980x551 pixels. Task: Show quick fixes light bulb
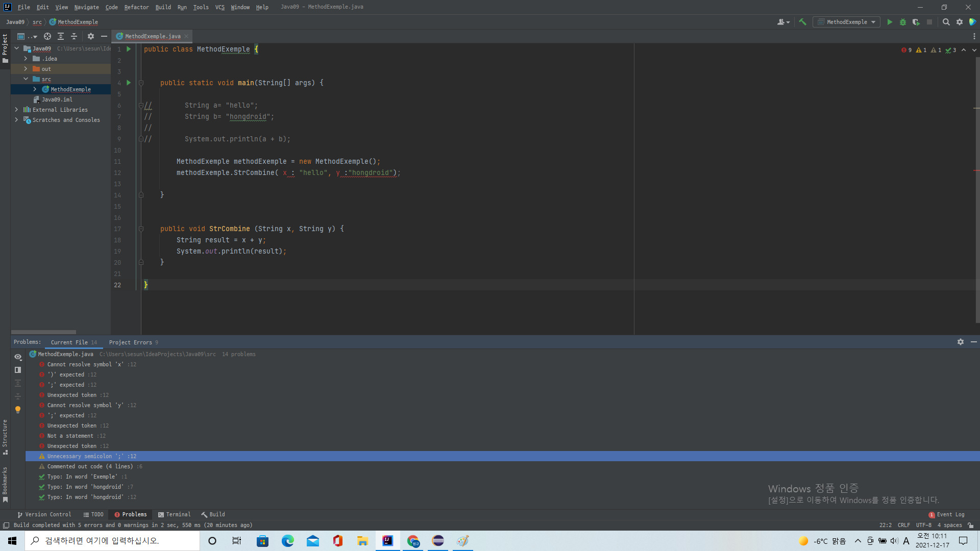click(x=18, y=410)
